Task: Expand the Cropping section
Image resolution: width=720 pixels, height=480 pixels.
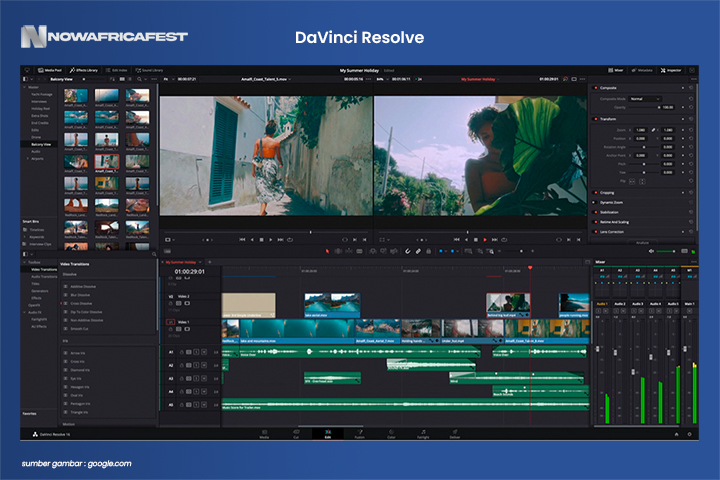Action: (607, 193)
